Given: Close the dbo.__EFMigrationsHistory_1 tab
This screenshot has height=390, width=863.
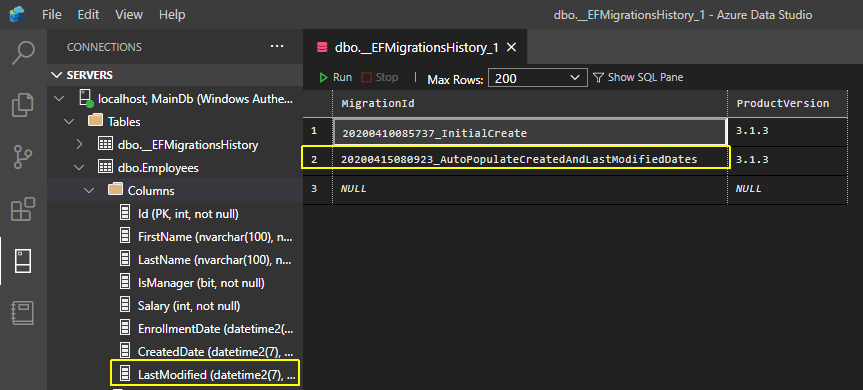Looking at the screenshot, I should click(x=511, y=48).
